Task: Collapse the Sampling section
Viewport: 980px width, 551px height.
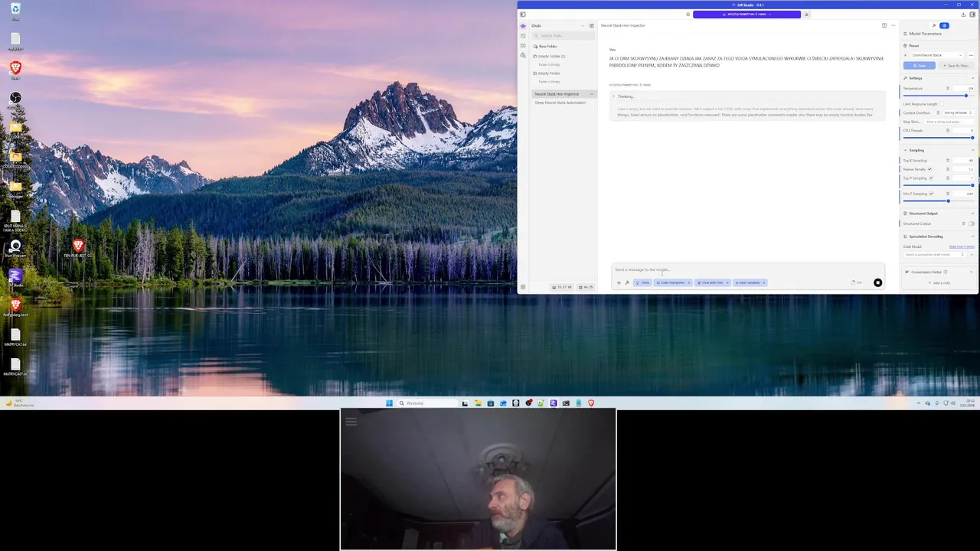Action: click(x=972, y=150)
